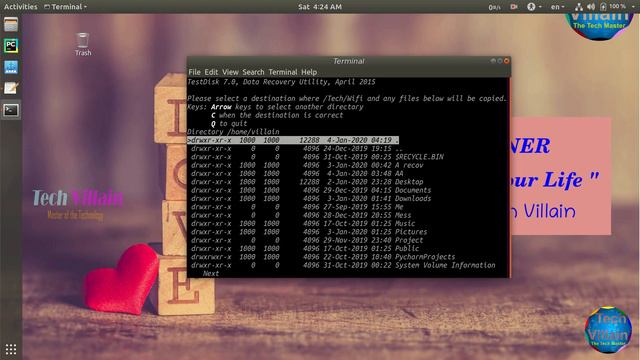
Task: Click the 'Next' entry at list bottom
Action: coord(211,273)
